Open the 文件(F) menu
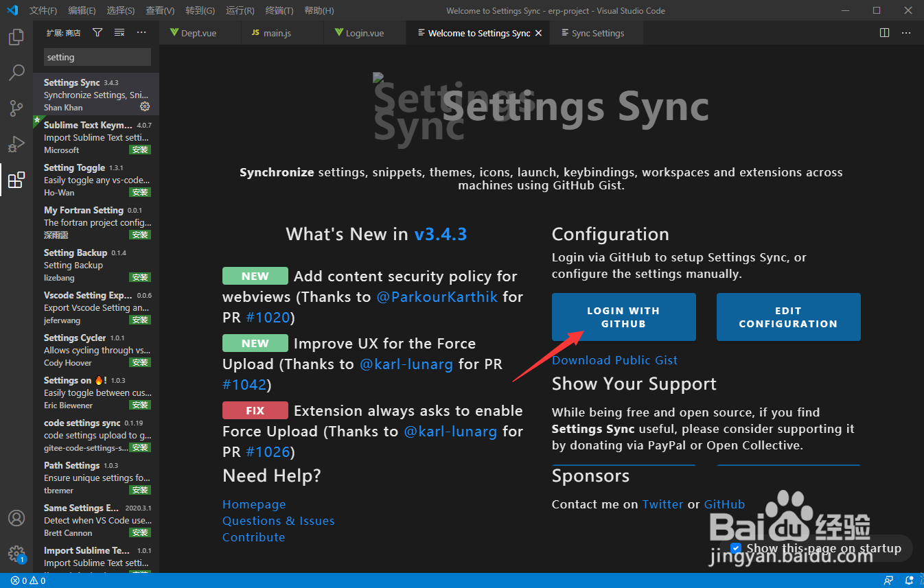The height and width of the screenshot is (588, 924). (x=43, y=10)
